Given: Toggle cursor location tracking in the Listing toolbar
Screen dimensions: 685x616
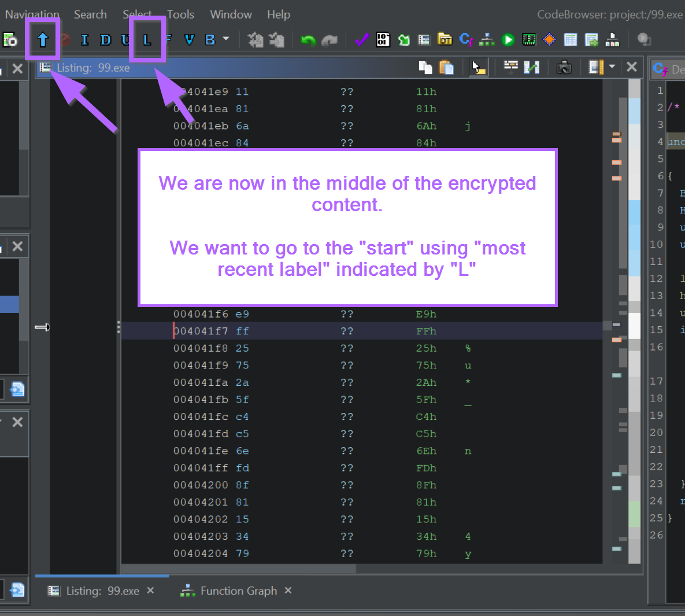Looking at the screenshot, I should 478,67.
